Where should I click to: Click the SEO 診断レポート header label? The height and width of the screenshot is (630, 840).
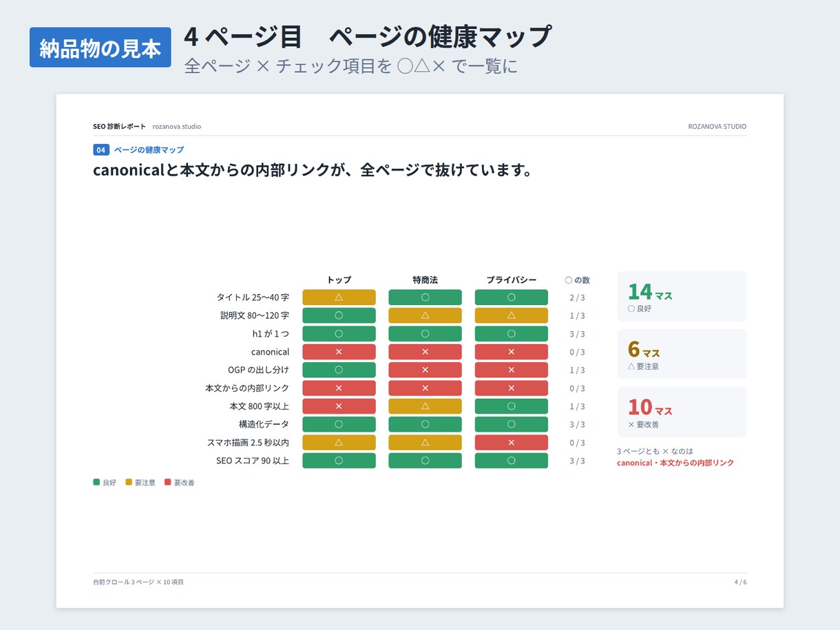coord(119,127)
